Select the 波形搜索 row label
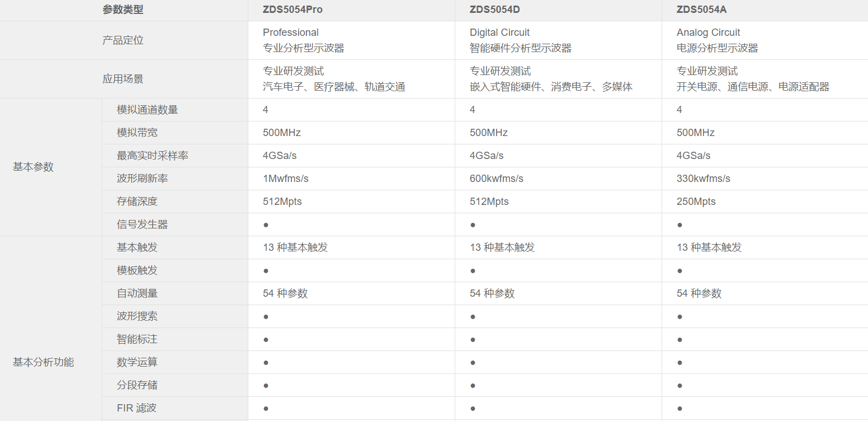 pyautogui.click(x=138, y=316)
